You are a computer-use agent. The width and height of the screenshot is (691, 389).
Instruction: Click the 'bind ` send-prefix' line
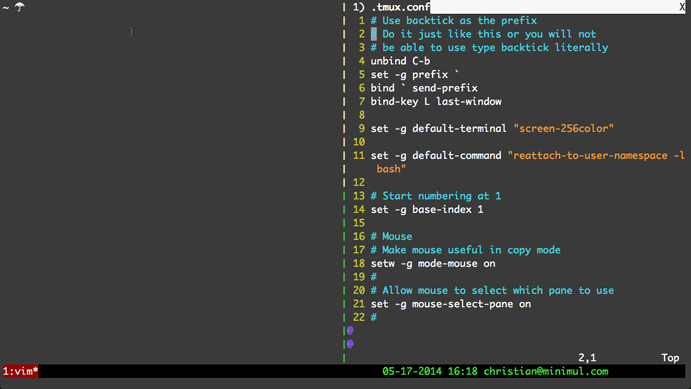[x=424, y=88]
